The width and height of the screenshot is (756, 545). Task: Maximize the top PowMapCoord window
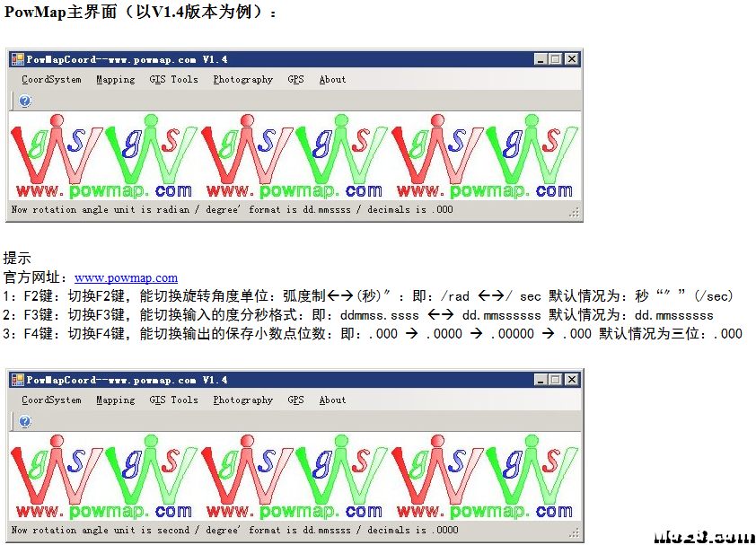556,59
